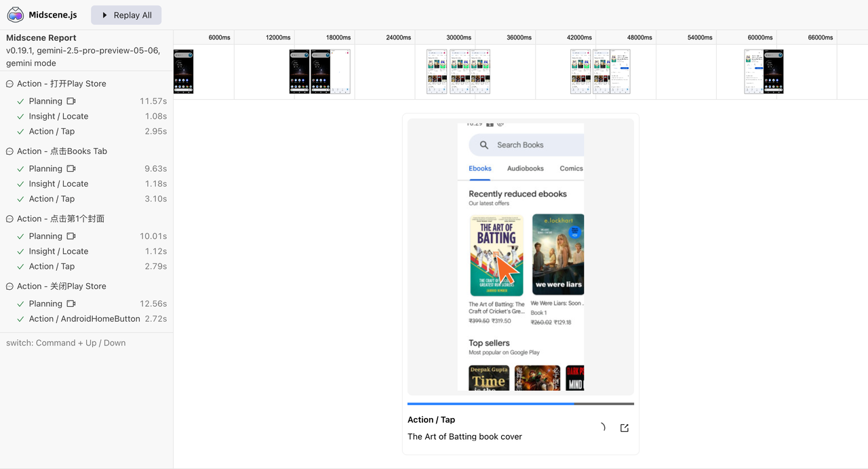868x469 pixels.
Task: Click the video icon on the 11.57s Planning row
Action: tap(71, 101)
